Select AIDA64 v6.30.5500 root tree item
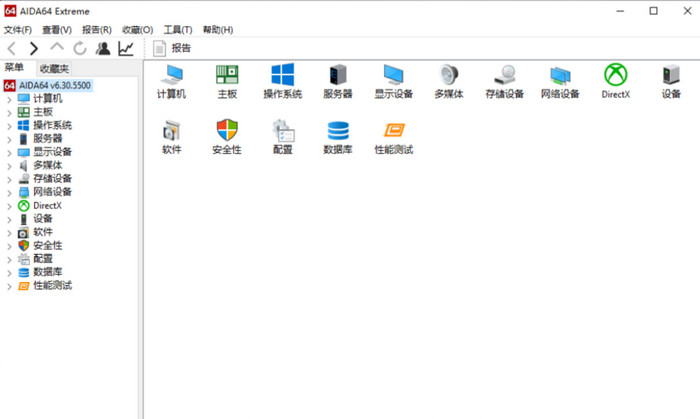This screenshot has width=700, height=419. click(47, 85)
